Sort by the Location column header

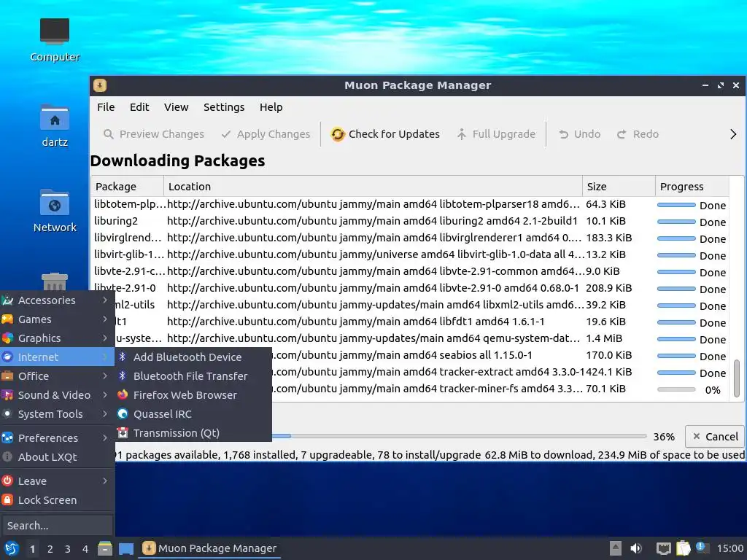tap(373, 186)
